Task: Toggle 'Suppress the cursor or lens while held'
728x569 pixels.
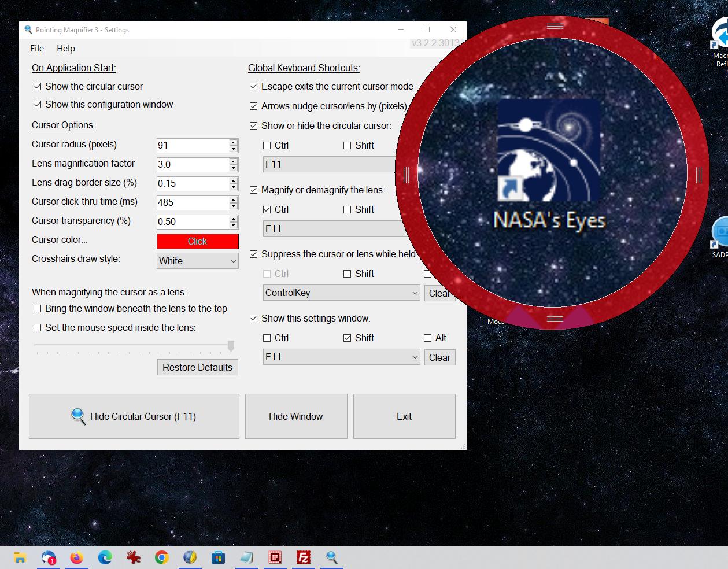Action: (x=253, y=254)
